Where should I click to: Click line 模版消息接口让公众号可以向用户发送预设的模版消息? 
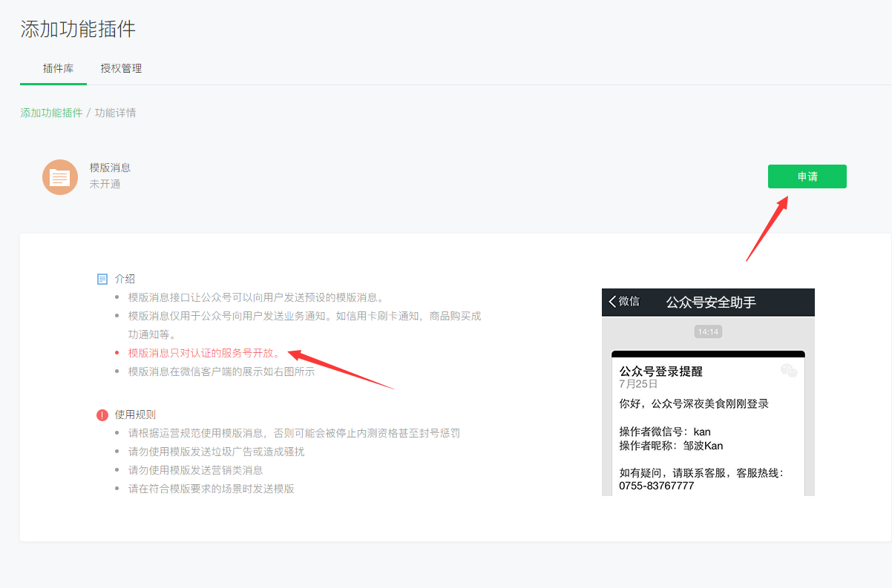coord(256,297)
